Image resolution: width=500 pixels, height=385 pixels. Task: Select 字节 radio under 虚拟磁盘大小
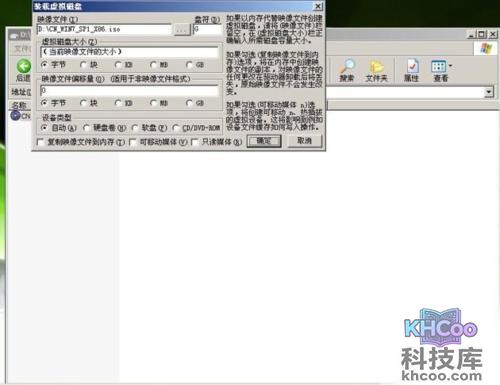(44, 64)
